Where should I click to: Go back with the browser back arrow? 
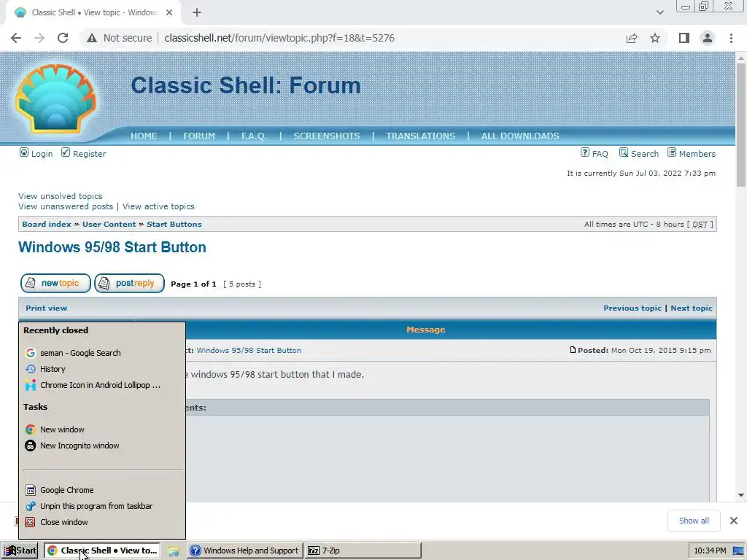click(16, 38)
